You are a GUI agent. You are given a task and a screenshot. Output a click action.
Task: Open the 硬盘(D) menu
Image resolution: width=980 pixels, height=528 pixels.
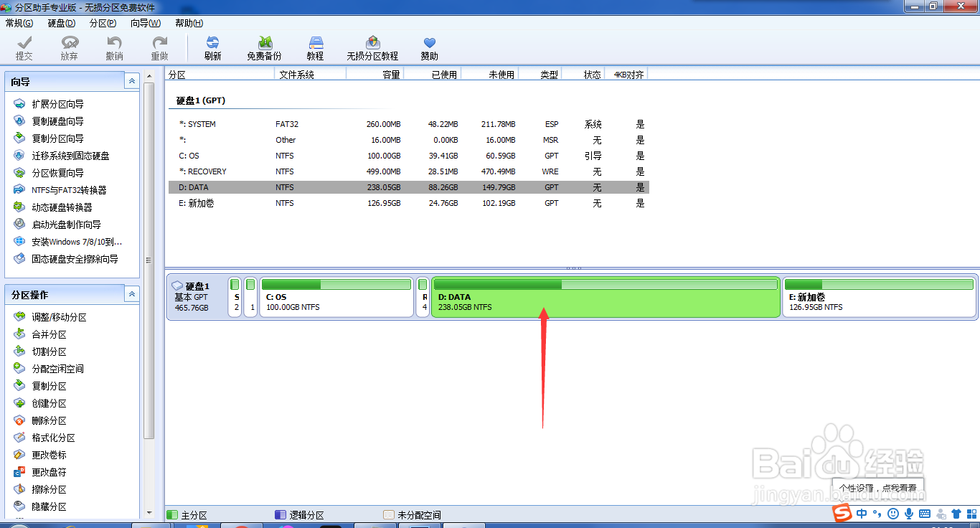[62, 23]
